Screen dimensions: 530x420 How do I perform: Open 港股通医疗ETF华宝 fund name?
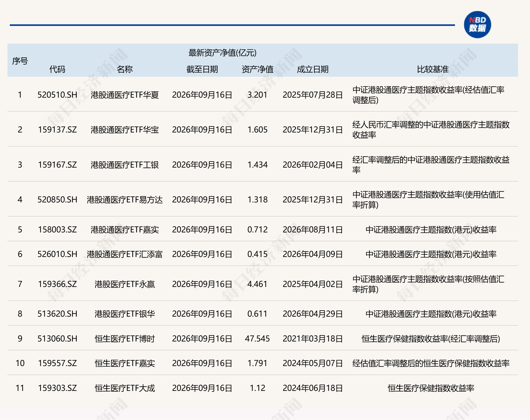click(125, 130)
